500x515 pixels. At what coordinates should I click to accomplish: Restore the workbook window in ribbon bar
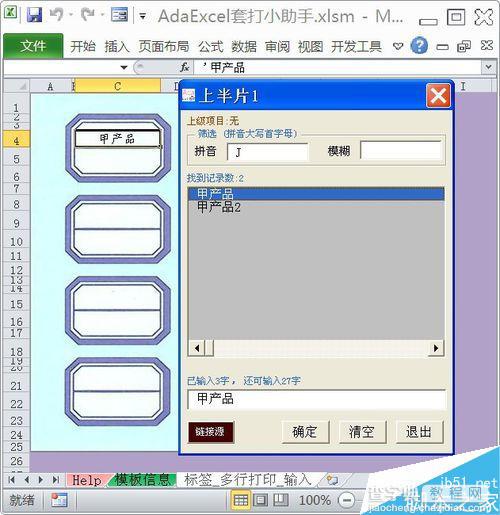(x=464, y=46)
